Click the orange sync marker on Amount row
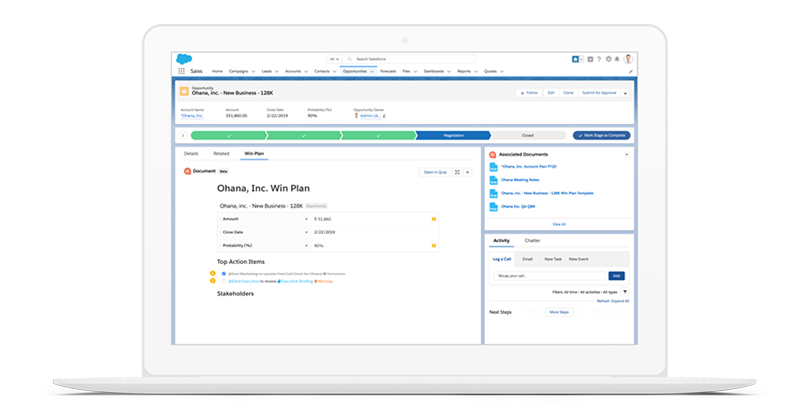 434,219
